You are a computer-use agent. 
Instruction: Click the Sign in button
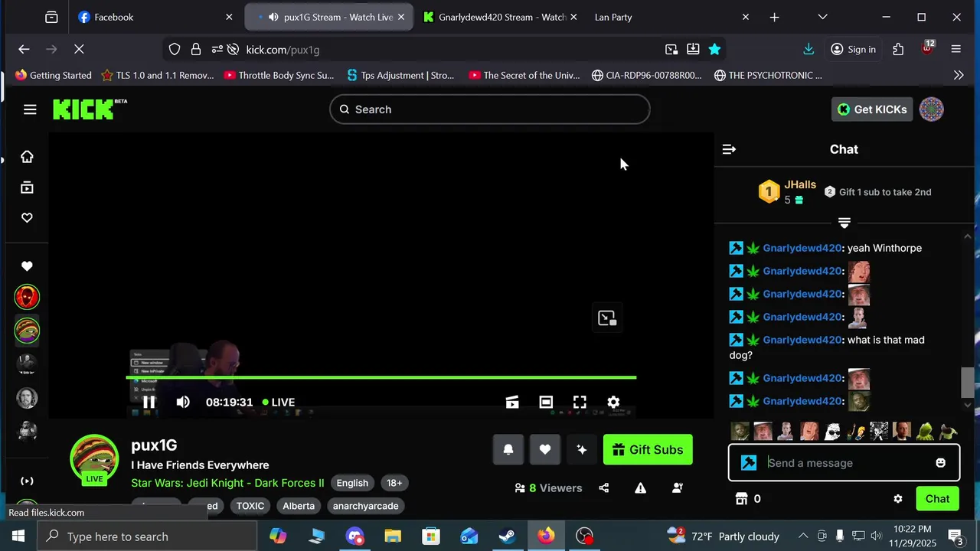click(x=854, y=50)
